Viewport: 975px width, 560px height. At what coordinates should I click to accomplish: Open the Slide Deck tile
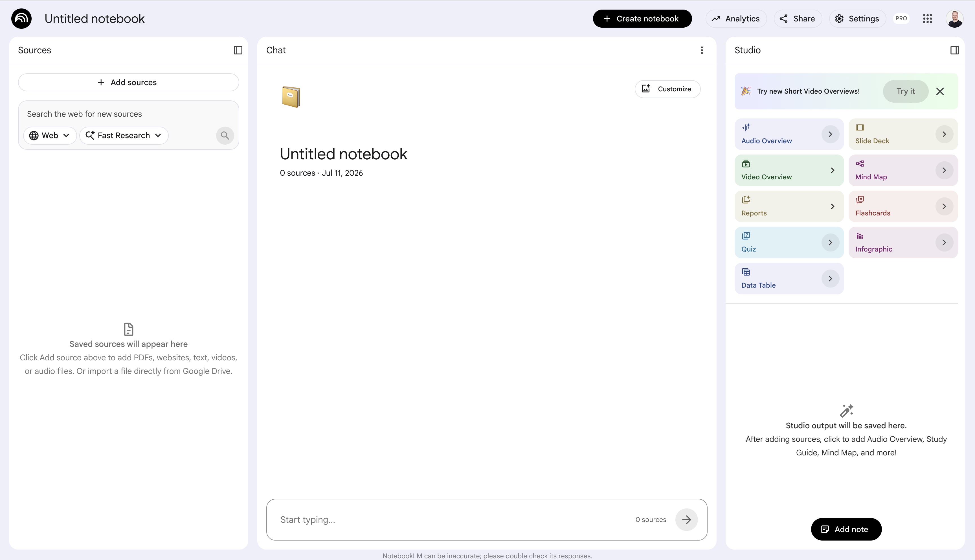(903, 134)
